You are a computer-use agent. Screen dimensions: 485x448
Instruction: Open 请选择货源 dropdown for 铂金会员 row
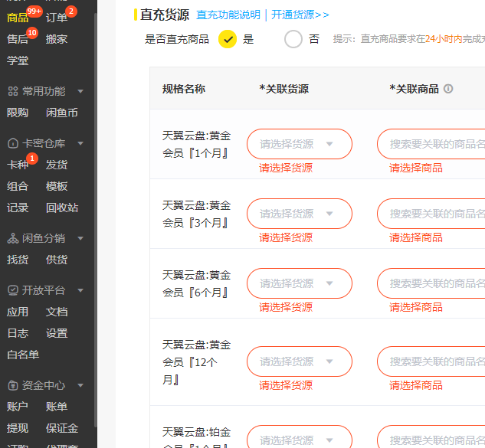tap(300, 437)
